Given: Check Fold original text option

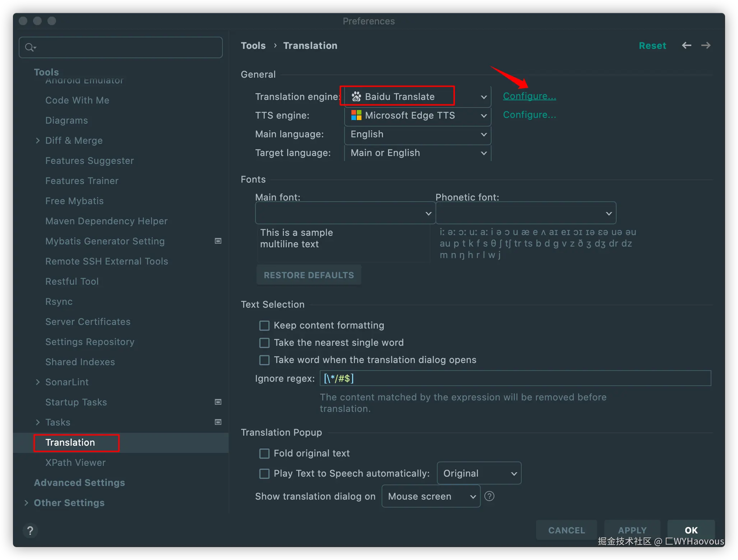Looking at the screenshot, I should (264, 454).
